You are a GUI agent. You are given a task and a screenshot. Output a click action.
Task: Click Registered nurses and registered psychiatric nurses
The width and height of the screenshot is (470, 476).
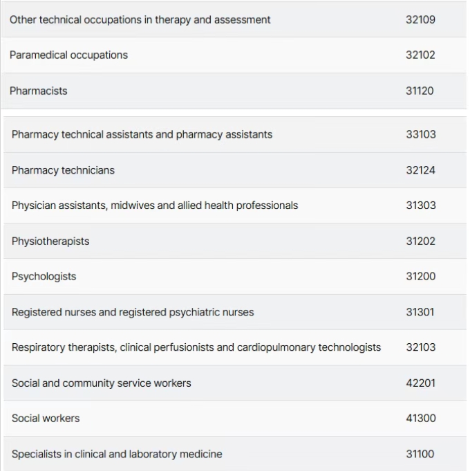click(133, 312)
